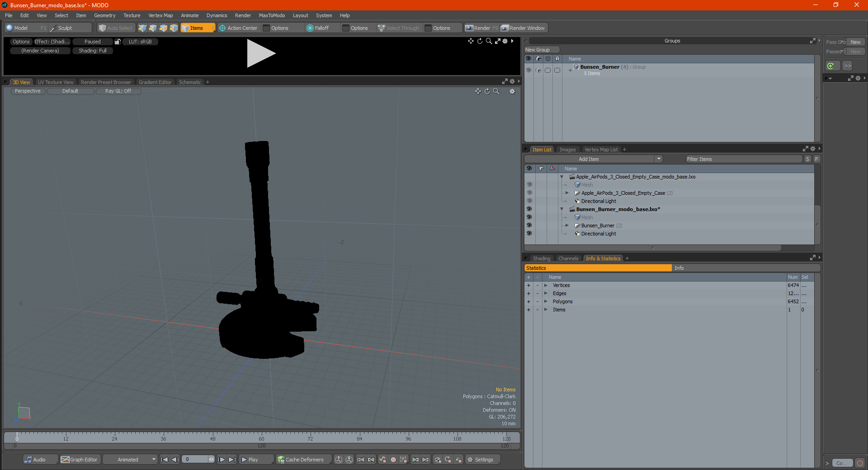Go to last frame button
Screen dimensions: 868x470
232,460
